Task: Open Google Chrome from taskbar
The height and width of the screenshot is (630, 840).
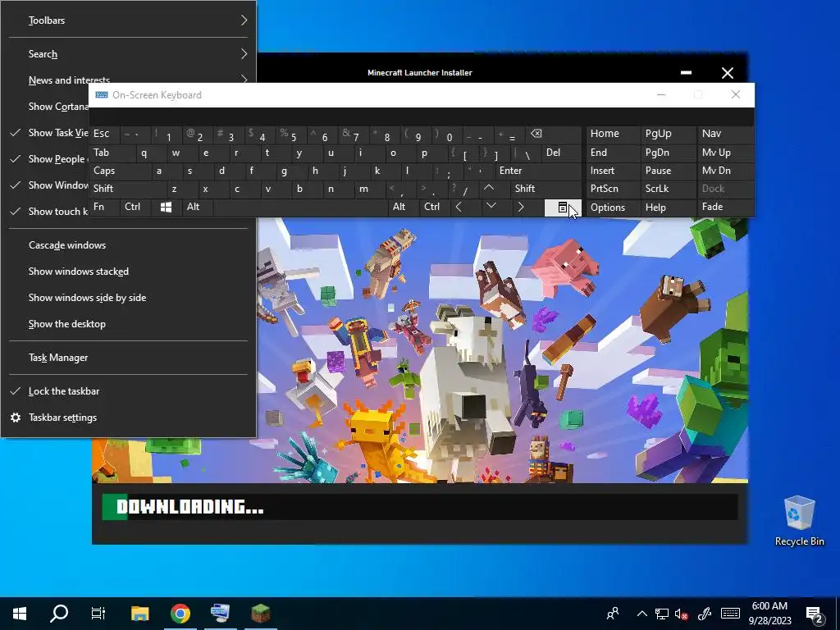Action: (x=180, y=614)
